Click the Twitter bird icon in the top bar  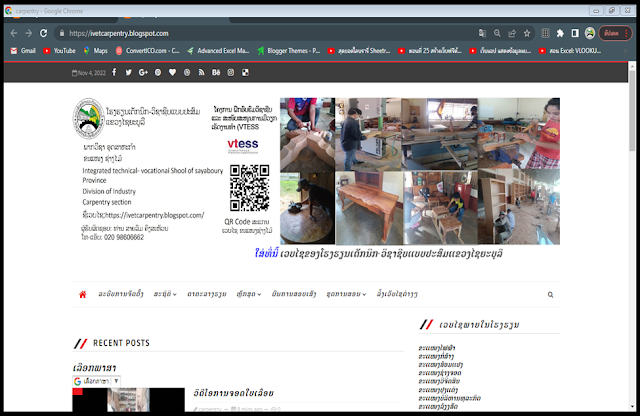[129, 72]
